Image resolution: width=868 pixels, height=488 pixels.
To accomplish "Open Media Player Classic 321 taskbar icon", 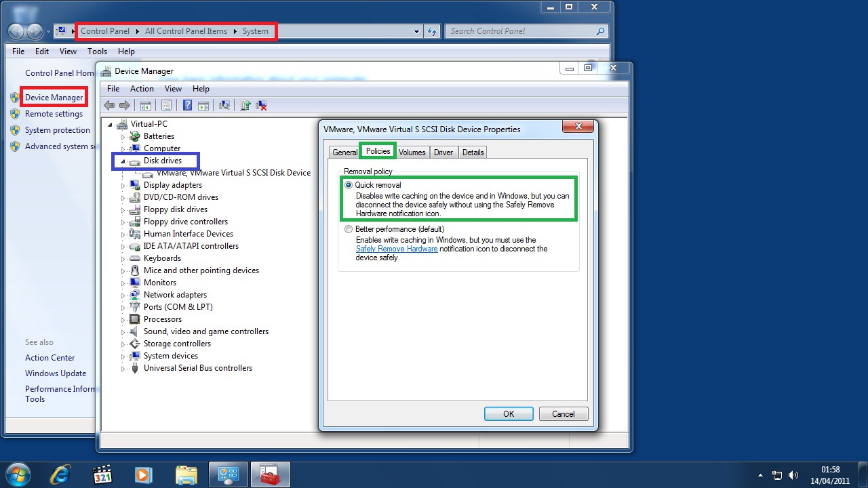I will pyautogui.click(x=102, y=474).
